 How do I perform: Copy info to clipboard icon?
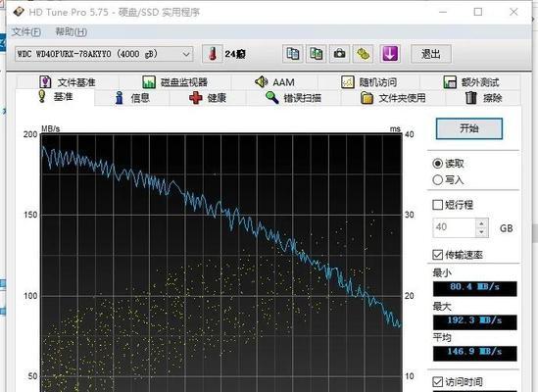click(x=293, y=54)
